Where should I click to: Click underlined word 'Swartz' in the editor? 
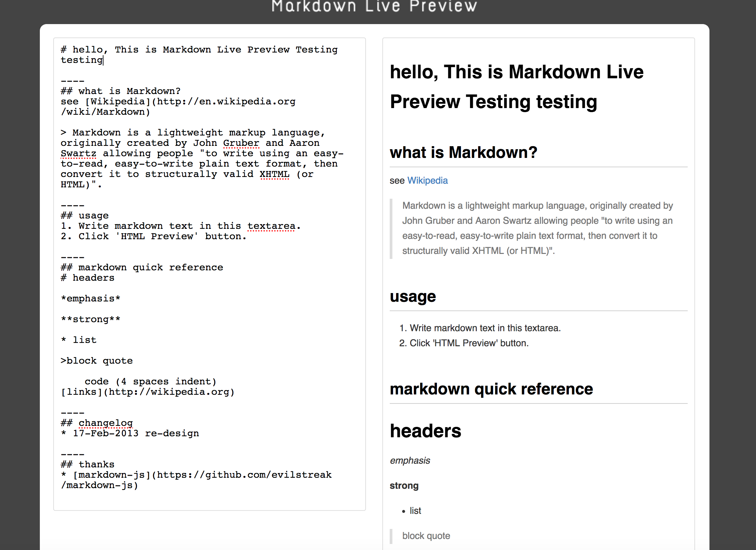pyautogui.click(x=78, y=153)
